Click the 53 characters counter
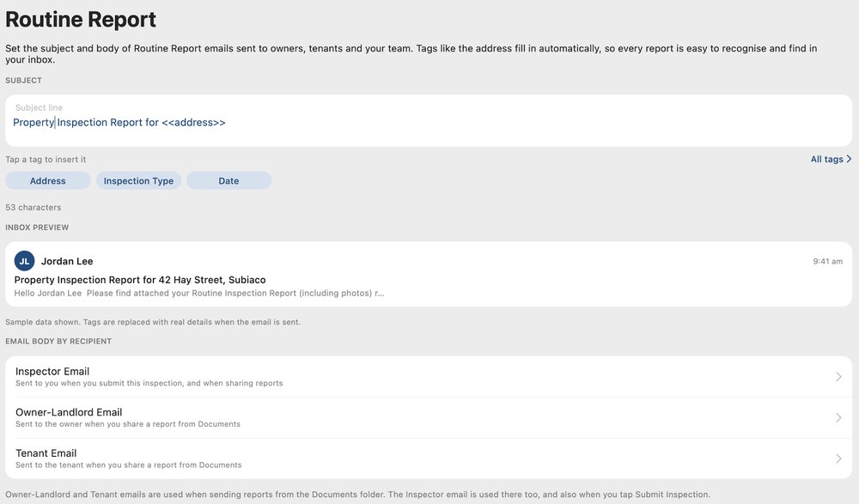 click(33, 207)
